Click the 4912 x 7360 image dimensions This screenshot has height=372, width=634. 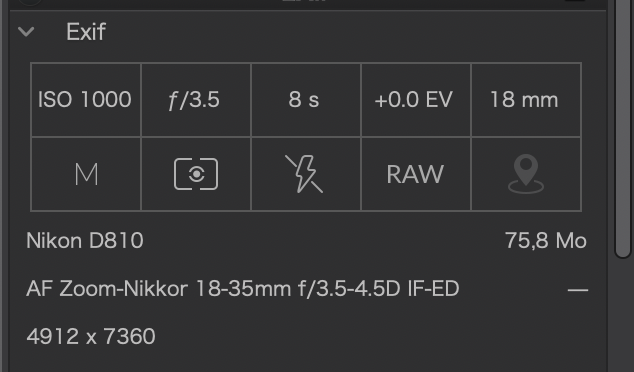click(x=91, y=336)
